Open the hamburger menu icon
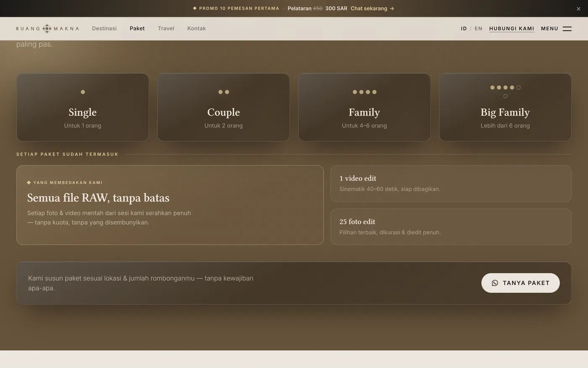This screenshot has height=368, width=588. coord(567,29)
